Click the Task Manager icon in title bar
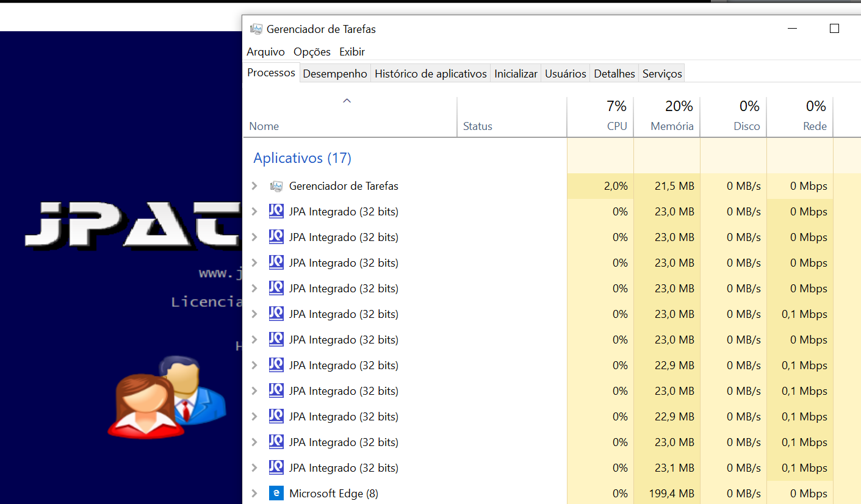Screen dimensions: 861x504 [256, 29]
